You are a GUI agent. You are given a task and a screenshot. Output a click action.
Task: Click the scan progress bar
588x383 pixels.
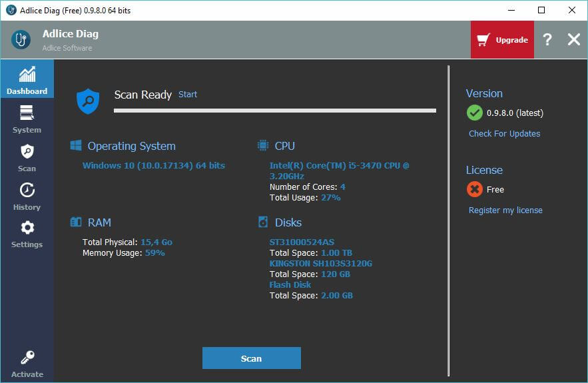[275, 111]
